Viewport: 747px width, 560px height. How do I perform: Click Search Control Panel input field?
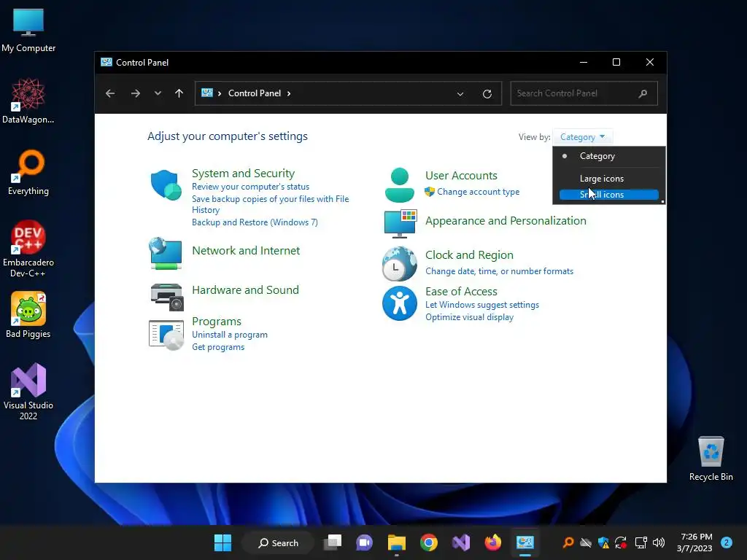(584, 93)
